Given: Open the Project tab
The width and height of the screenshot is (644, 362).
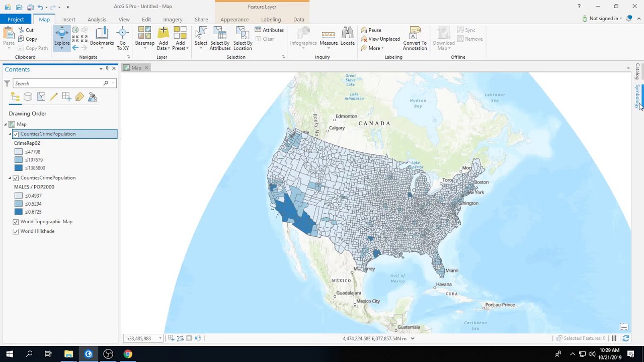Looking at the screenshot, I should click(x=16, y=19).
